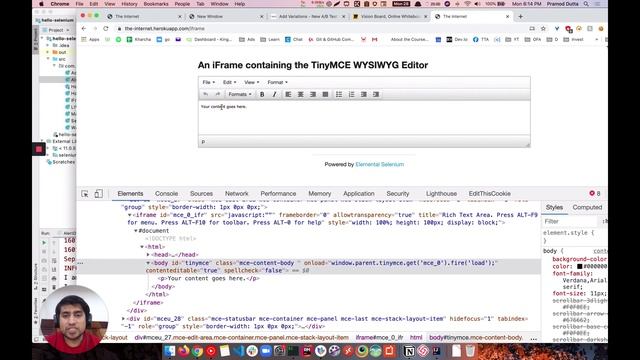The image size is (640, 360).
Task: Click the Undo arrow in TinyMCE toolbar
Action: click(206, 94)
